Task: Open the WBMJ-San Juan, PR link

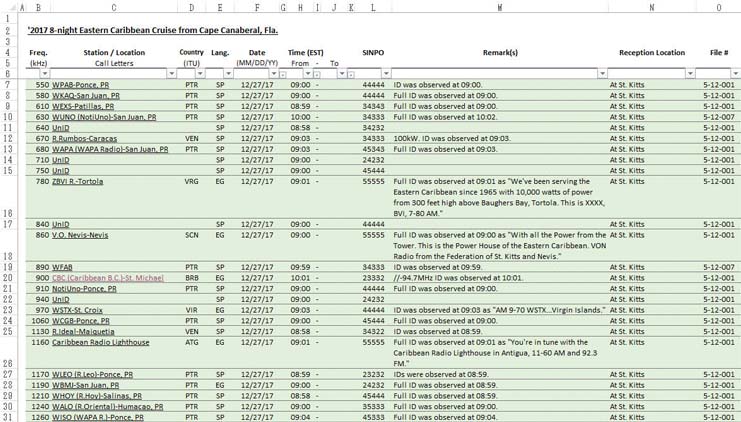Action: click(86, 386)
